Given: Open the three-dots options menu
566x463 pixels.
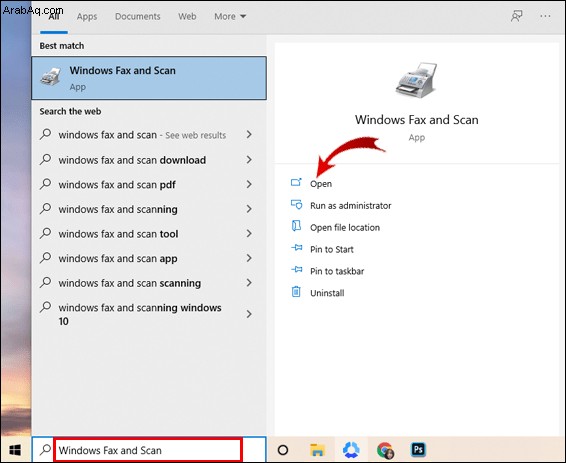Looking at the screenshot, I should (545, 16).
